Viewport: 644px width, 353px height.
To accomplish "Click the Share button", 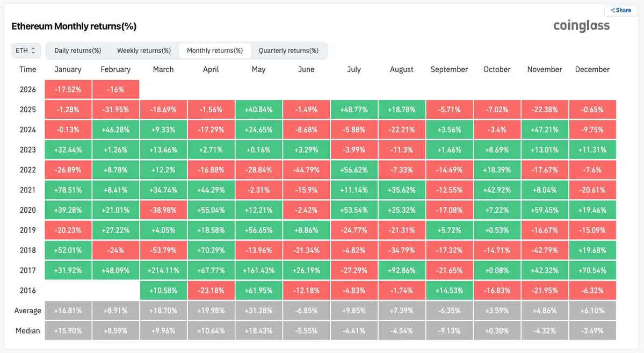I will tap(621, 10).
